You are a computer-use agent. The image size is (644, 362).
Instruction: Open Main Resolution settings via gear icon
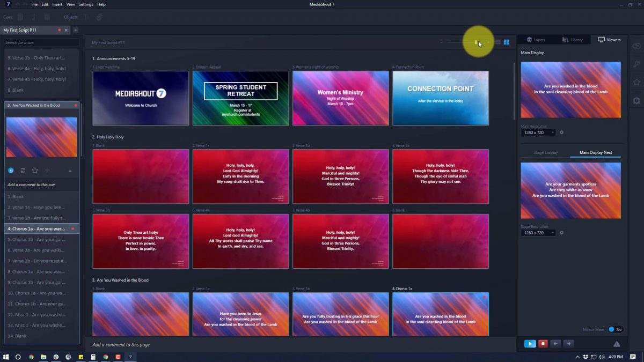(x=562, y=132)
